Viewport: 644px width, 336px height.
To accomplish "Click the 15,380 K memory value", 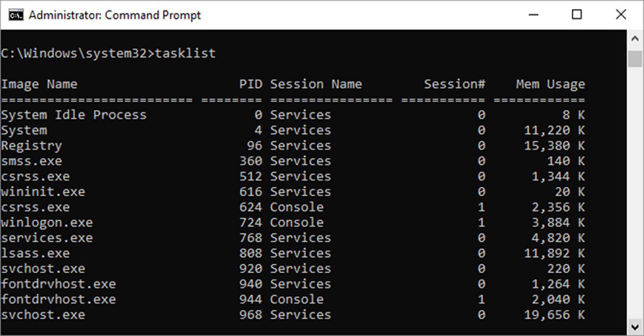I will [x=554, y=146].
